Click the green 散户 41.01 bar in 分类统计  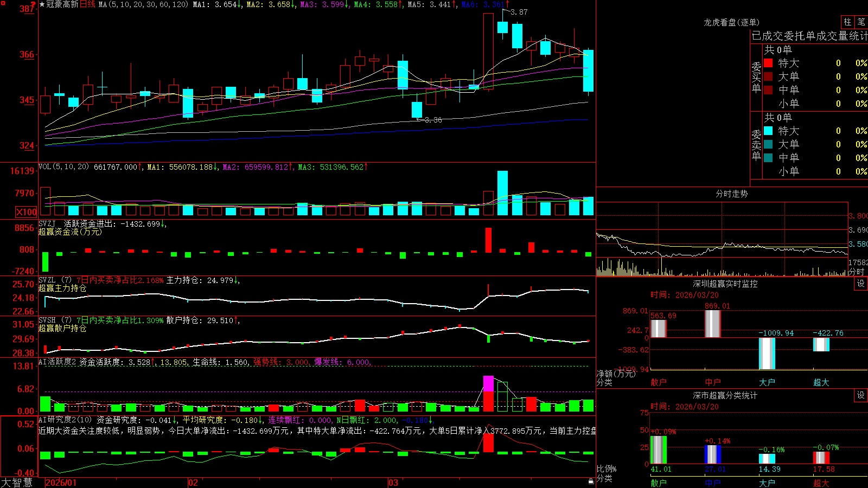659,450
